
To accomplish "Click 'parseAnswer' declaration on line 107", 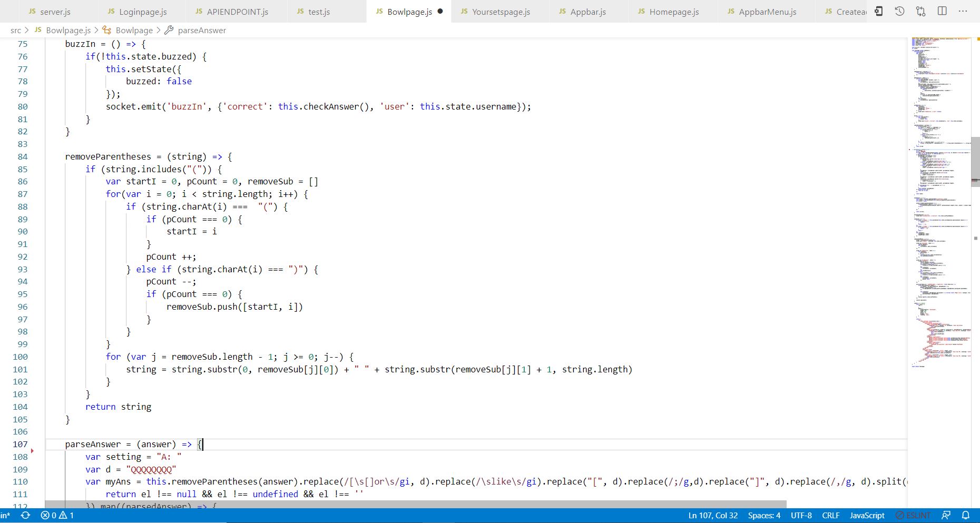I will pos(93,445).
